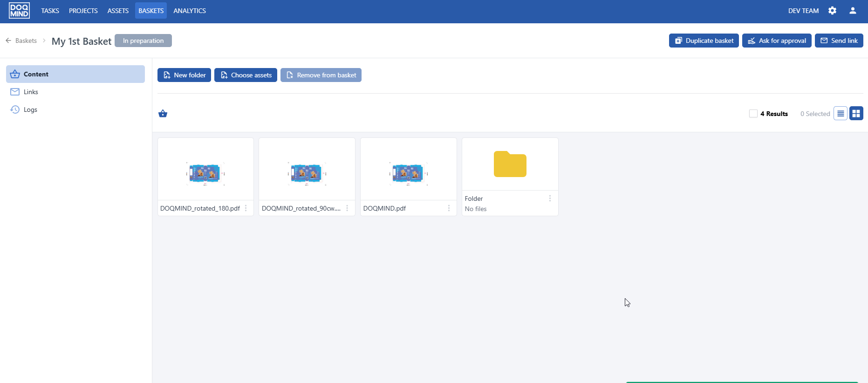Open the Projects menu
The width and height of the screenshot is (868, 383).
[x=83, y=11]
